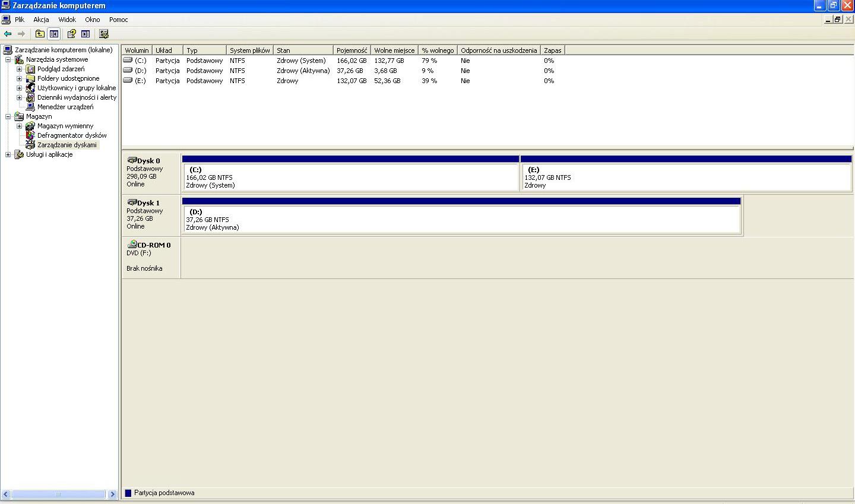855x504 pixels.
Task: Expand Użytkownicy i grupy lokalne node
Action: pos(19,88)
